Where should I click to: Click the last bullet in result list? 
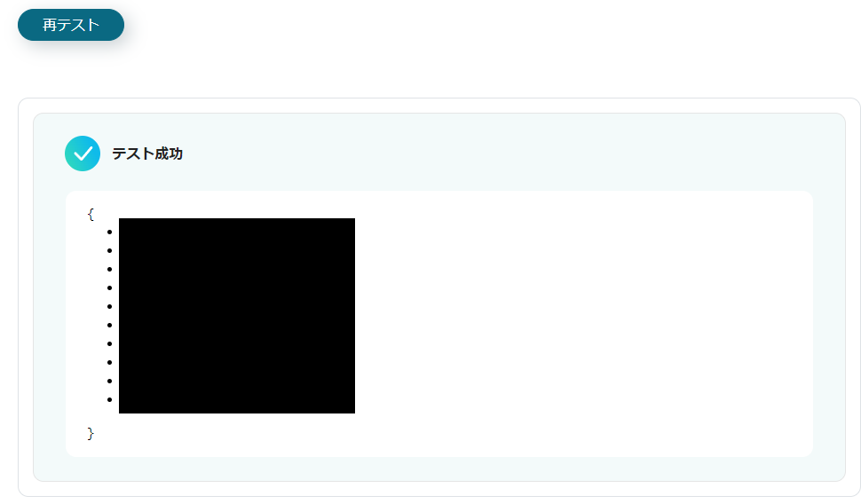click(110, 399)
